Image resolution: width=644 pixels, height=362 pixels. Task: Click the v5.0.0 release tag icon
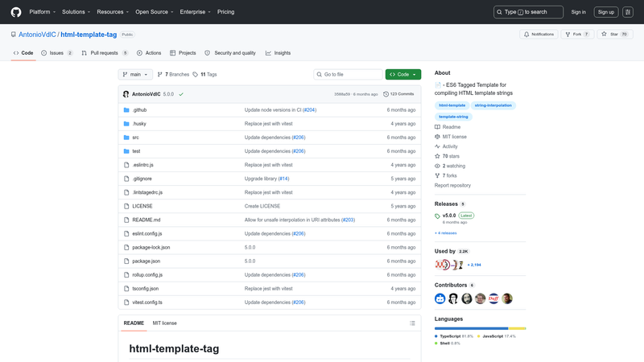(437, 216)
